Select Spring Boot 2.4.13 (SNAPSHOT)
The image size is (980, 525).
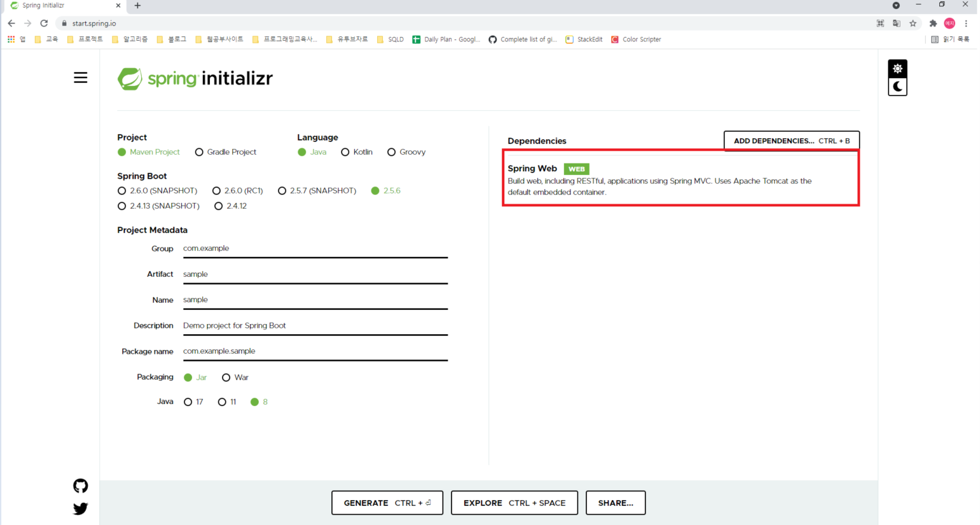point(159,206)
